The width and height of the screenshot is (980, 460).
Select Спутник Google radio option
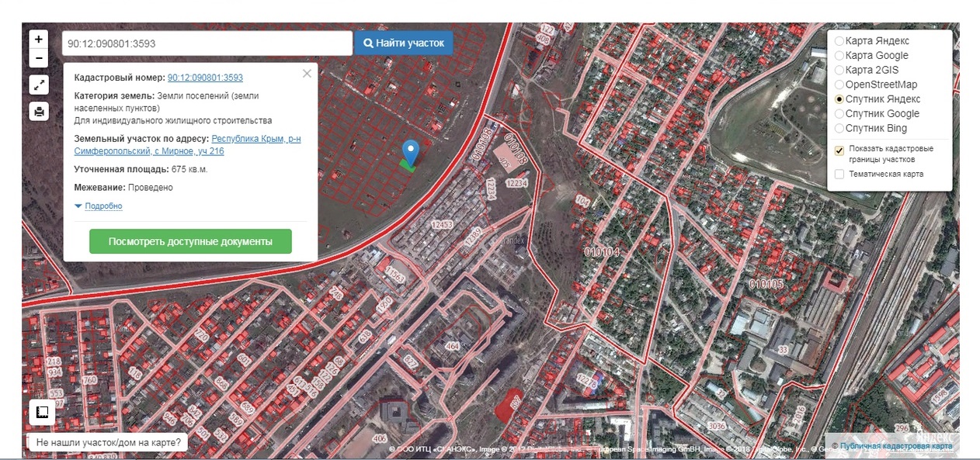(x=839, y=114)
